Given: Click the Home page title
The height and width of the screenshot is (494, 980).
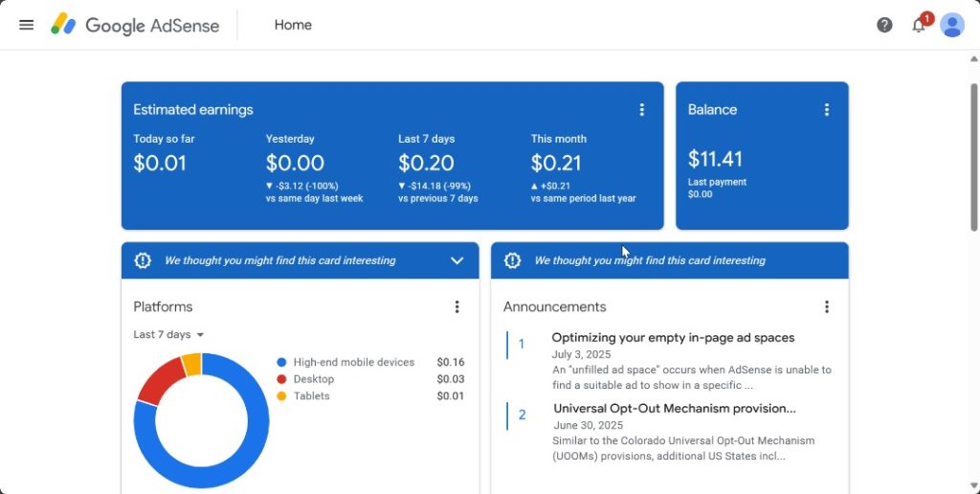Looking at the screenshot, I should tap(293, 25).
